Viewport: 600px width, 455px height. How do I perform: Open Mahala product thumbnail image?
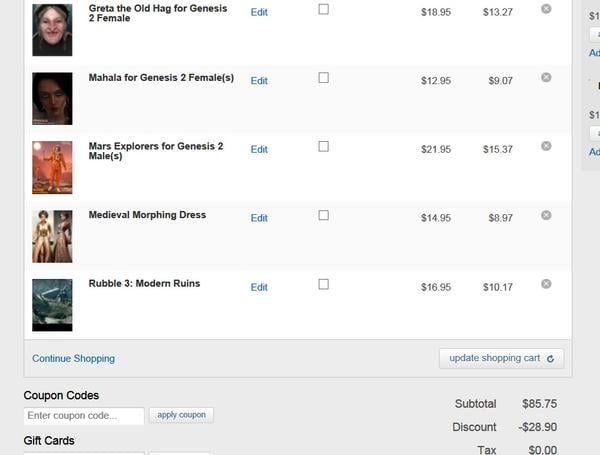point(52,98)
